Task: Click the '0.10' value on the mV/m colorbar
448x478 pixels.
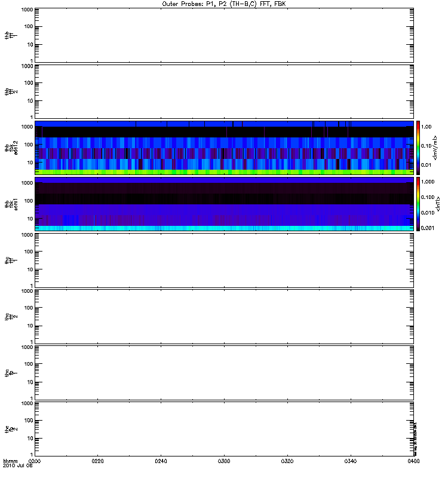Action: point(426,146)
